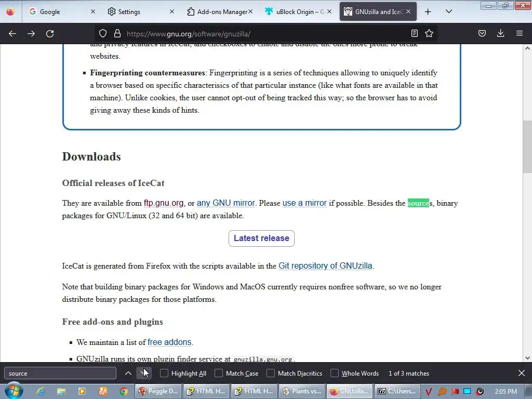Screen dimensions: 532x399
Task: Open the Windows Start menu
Action: [x=14, y=391]
